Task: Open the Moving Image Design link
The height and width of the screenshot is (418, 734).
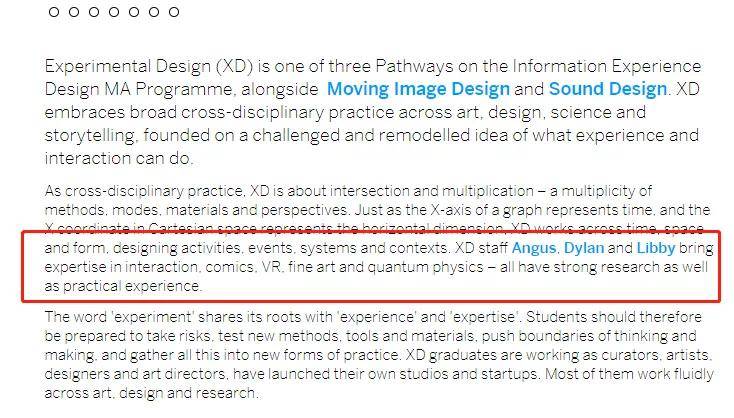Action: [x=418, y=89]
